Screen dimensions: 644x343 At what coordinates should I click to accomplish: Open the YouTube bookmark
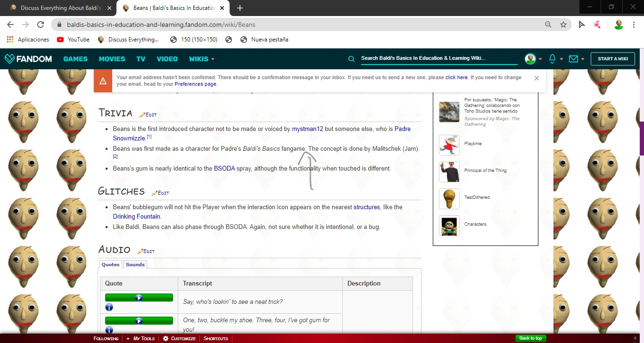(x=73, y=40)
